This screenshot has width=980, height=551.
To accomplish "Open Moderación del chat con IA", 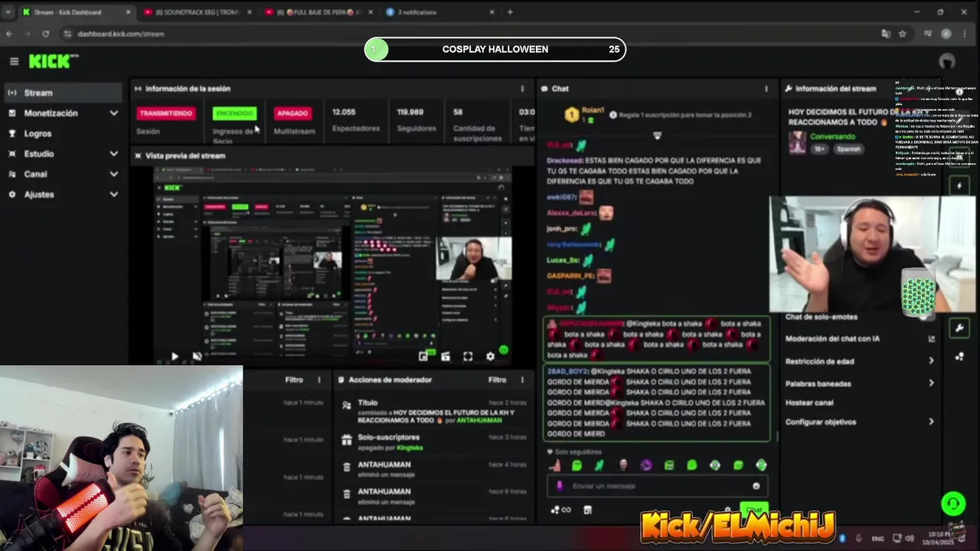I will click(x=860, y=339).
